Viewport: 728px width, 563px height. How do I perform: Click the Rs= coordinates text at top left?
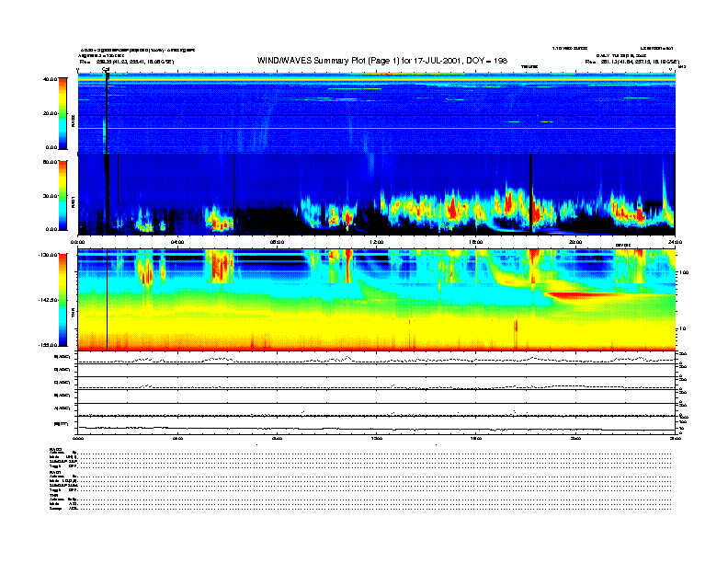pyautogui.click(x=127, y=62)
